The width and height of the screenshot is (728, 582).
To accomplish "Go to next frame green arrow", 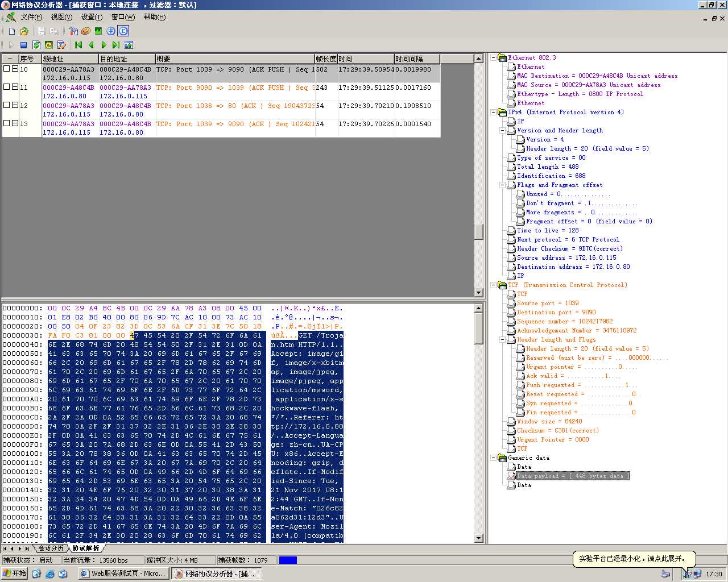I will 104,45.
